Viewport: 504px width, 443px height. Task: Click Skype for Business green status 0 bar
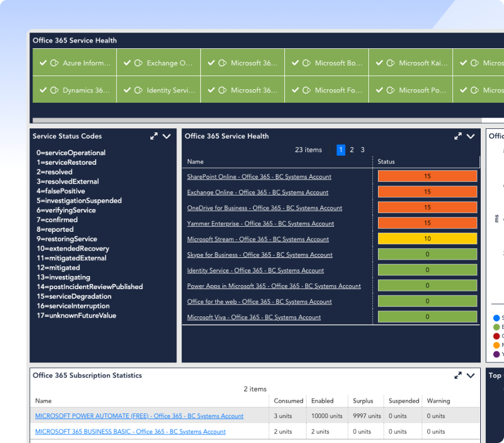[427, 254]
